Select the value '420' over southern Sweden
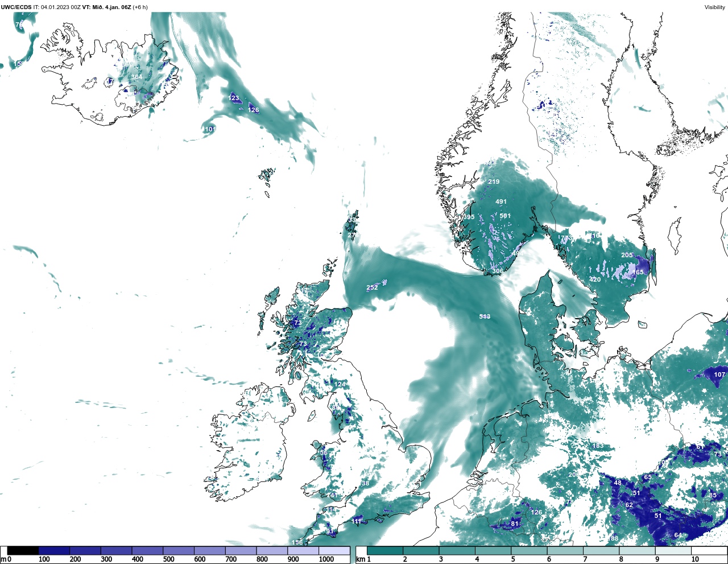 (x=595, y=279)
